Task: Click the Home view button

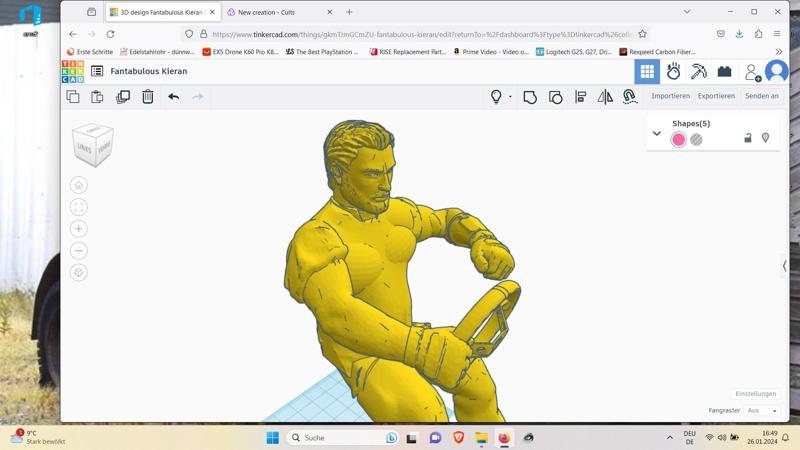Action: coord(79,185)
